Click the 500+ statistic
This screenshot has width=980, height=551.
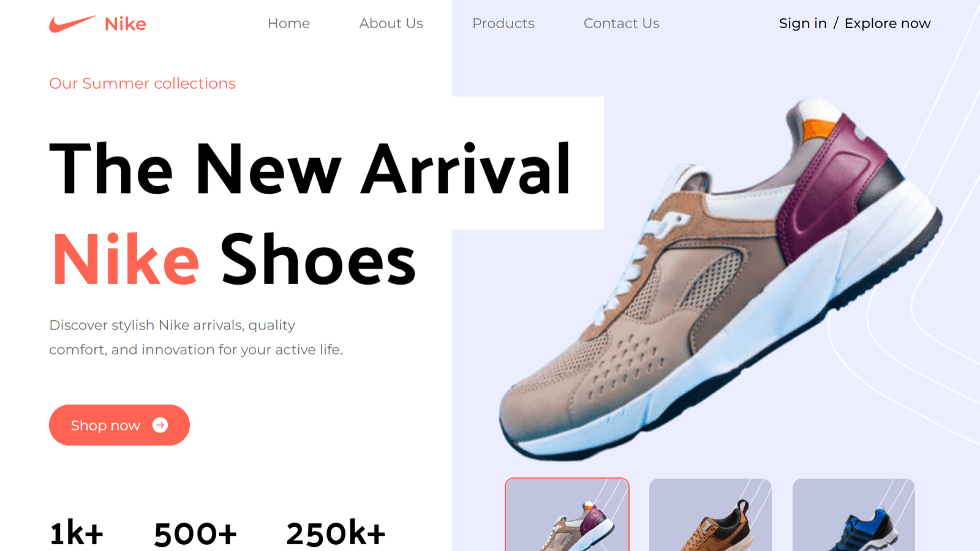click(195, 533)
